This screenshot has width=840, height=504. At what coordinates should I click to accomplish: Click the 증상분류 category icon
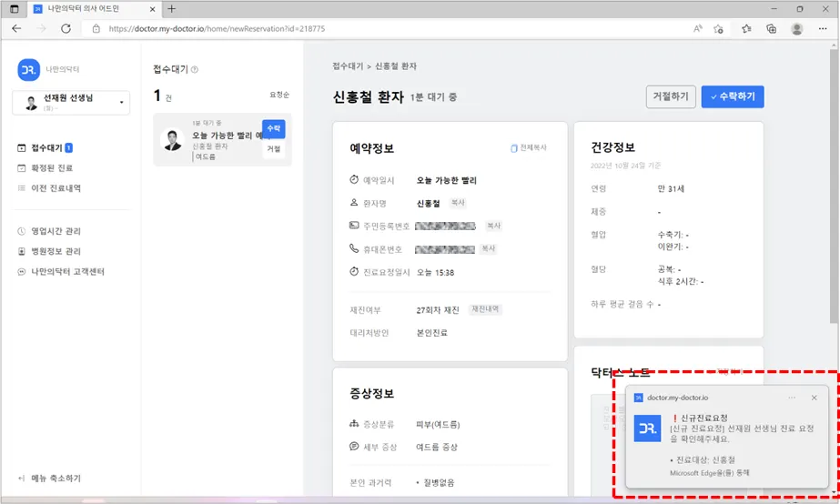354,424
